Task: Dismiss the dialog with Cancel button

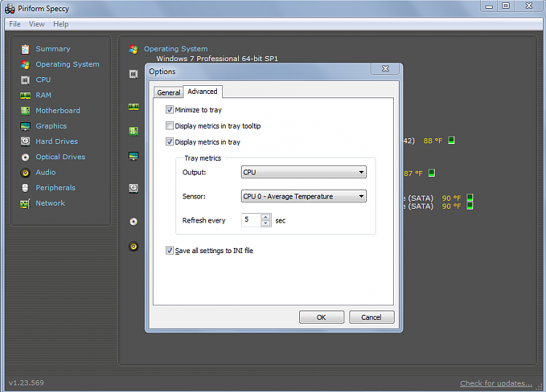Action: point(371,317)
